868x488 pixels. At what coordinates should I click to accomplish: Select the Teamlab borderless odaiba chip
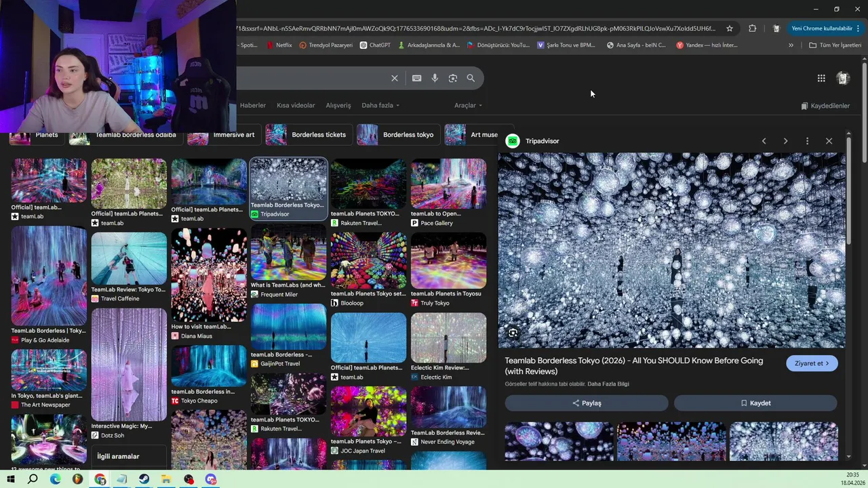[125, 135]
